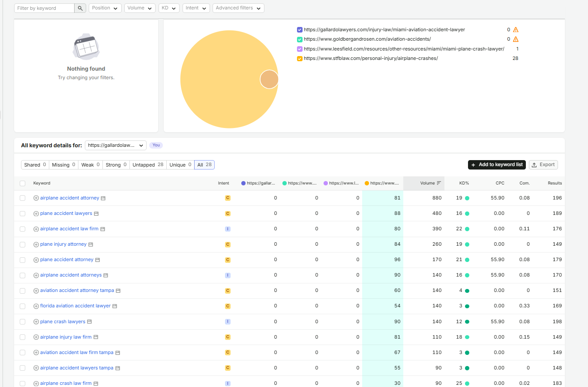Open the Position filter dropdown
This screenshot has height=387, width=588.
pos(105,8)
